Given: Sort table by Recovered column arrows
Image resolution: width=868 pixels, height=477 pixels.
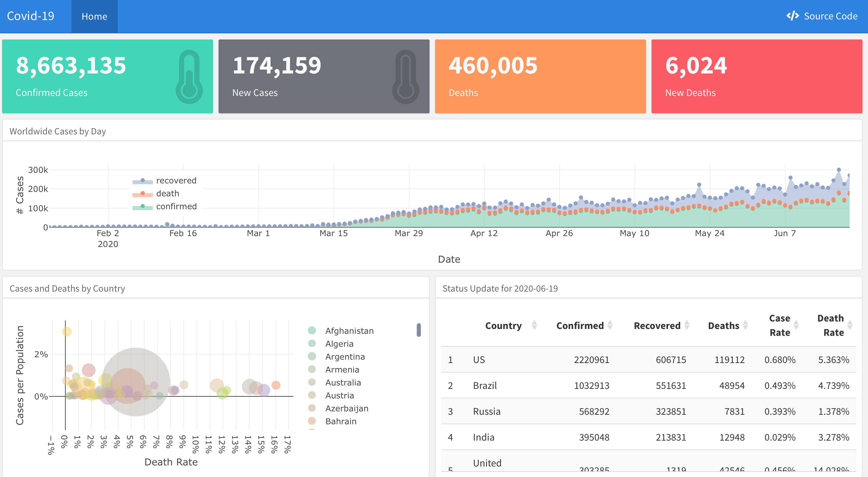Looking at the screenshot, I should 687,325.
